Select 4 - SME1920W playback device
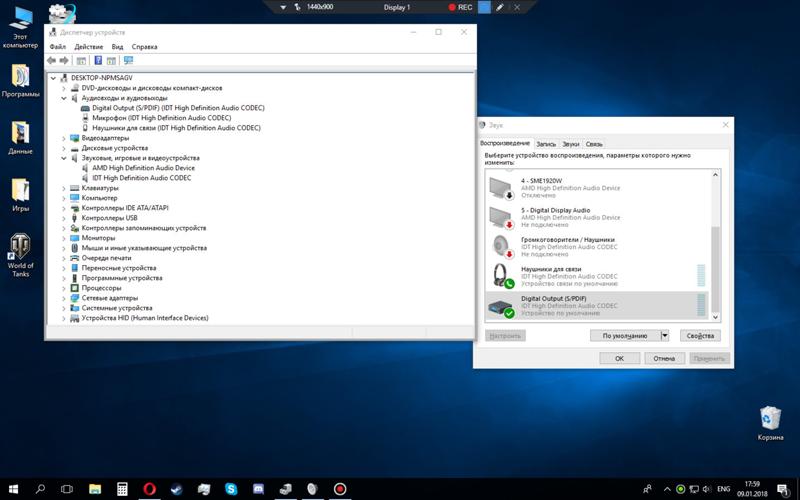The image size is (800, 500). [x=596, y=188]
